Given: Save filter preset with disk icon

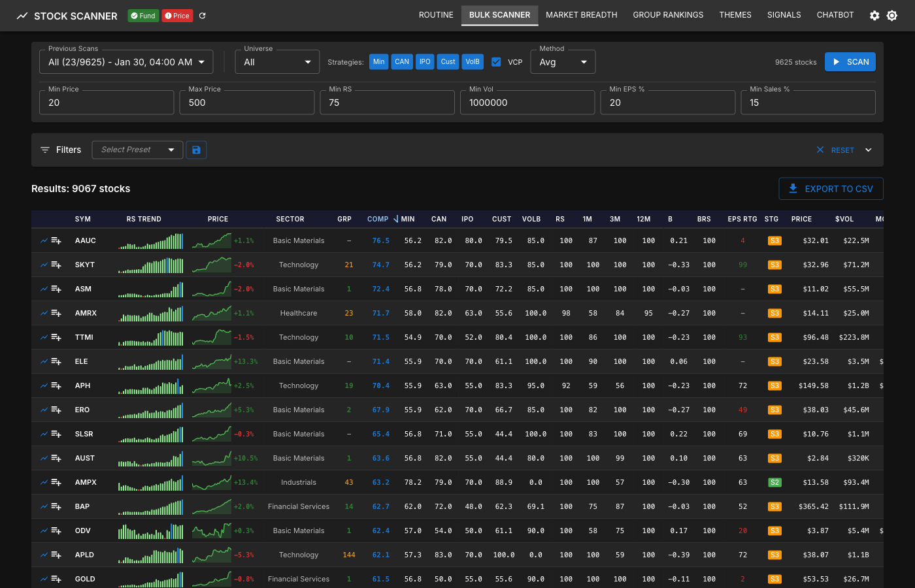Looking at the screenshot, I should coord(196,150).
